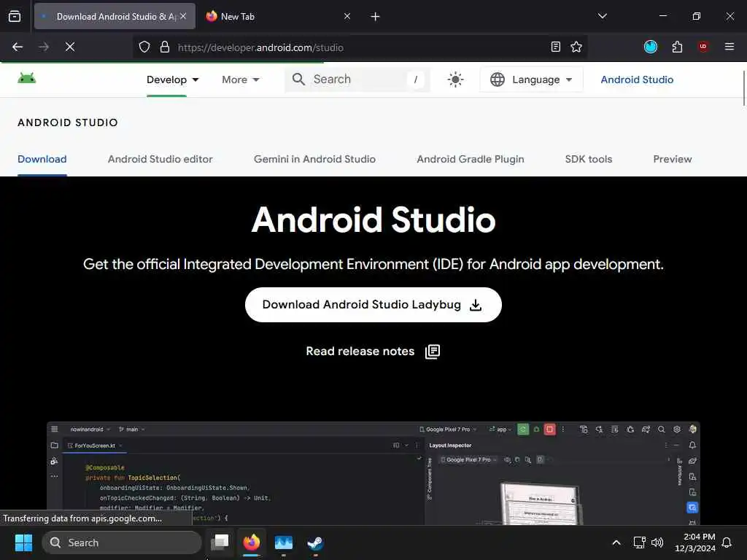Click the ANDROID STUDIO section heading
The height and width of the screenshot is (560, 747).
click(68, 122)
